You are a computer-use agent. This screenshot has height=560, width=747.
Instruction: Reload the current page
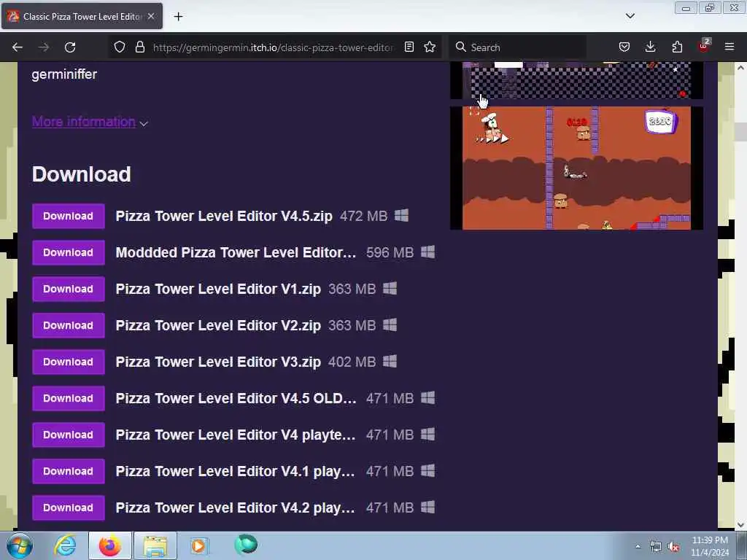[x=70, y=47]
